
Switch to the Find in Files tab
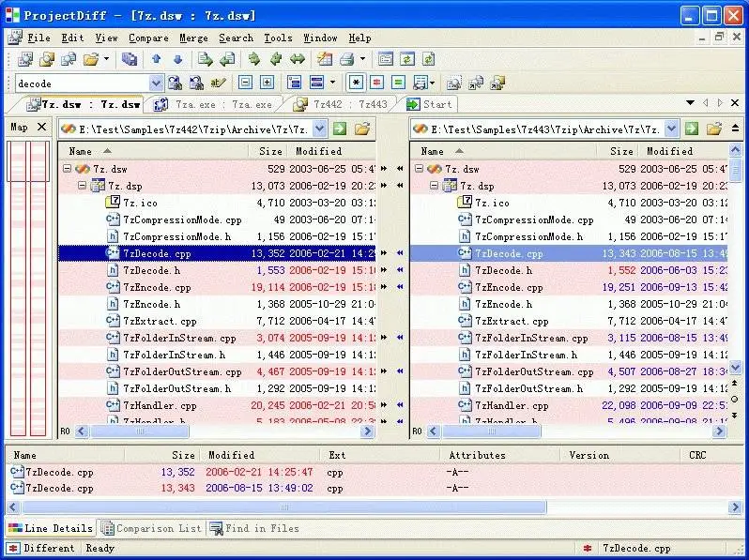coord(254,528)
